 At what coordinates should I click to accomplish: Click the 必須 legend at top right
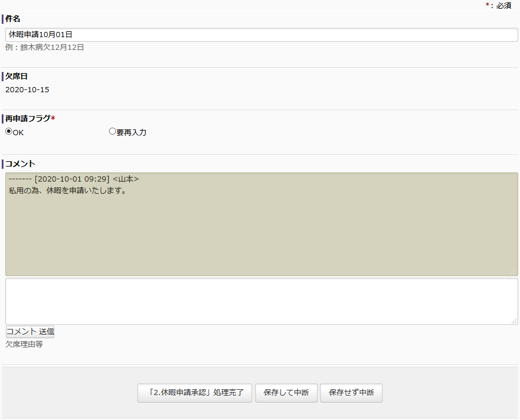point(503,5)
